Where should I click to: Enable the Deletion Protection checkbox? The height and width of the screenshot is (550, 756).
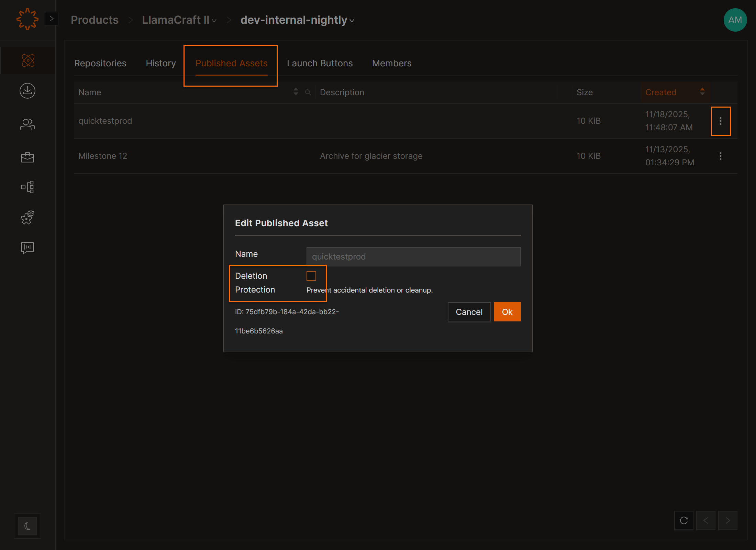coord(311,276)
